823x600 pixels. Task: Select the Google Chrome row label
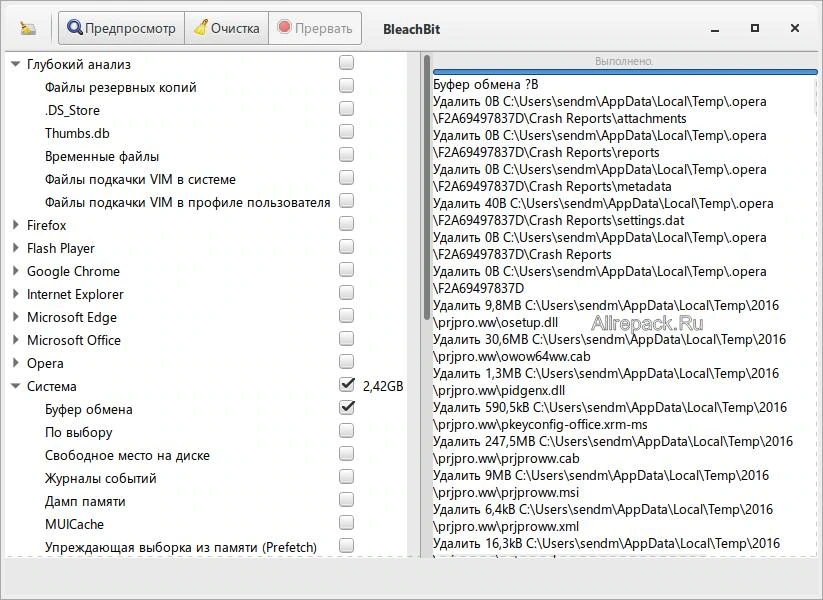73,271
